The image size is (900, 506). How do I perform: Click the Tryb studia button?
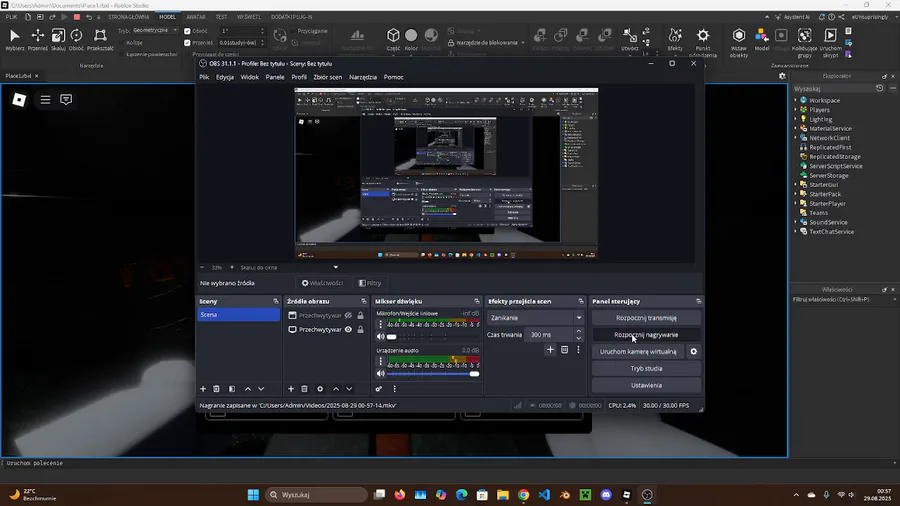(x=646, y=368)
